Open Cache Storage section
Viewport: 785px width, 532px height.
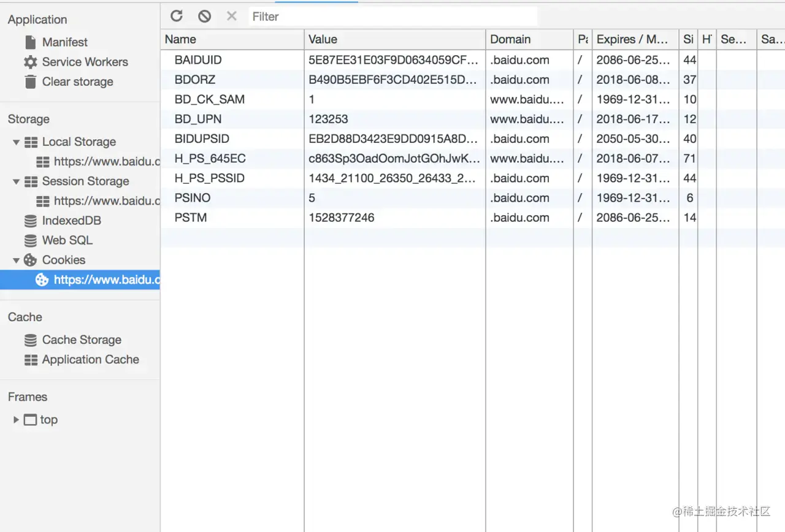(82, 340)
